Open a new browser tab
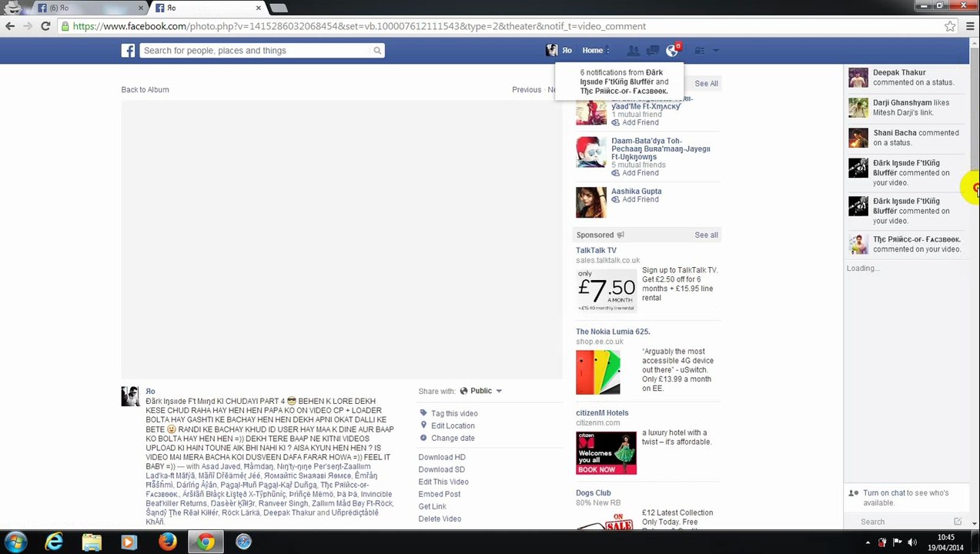The image size is (980, 554). tap(279, 8)
